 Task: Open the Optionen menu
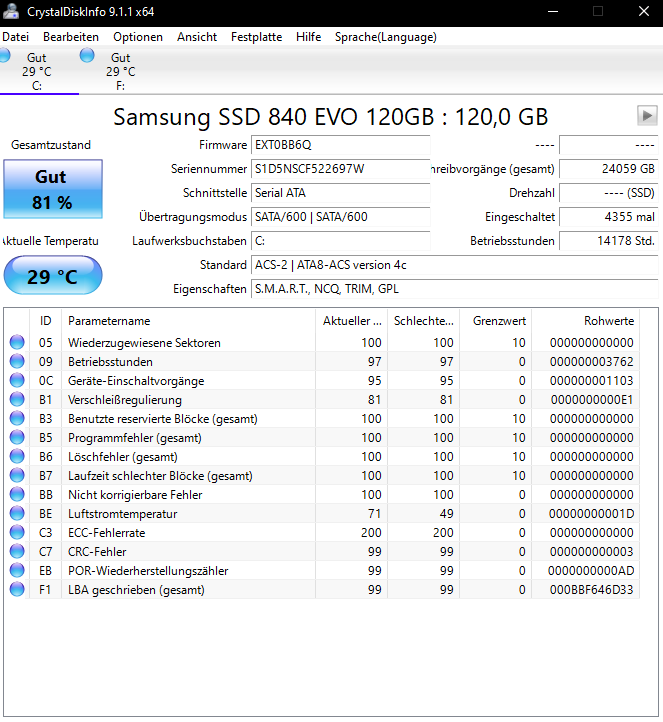click(x=138, y=37)
